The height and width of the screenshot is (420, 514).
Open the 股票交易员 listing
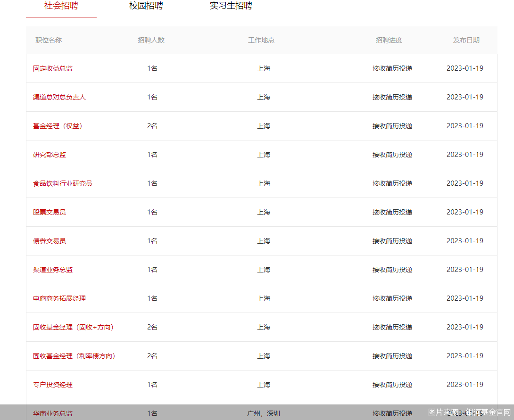(x=50, y=212)
